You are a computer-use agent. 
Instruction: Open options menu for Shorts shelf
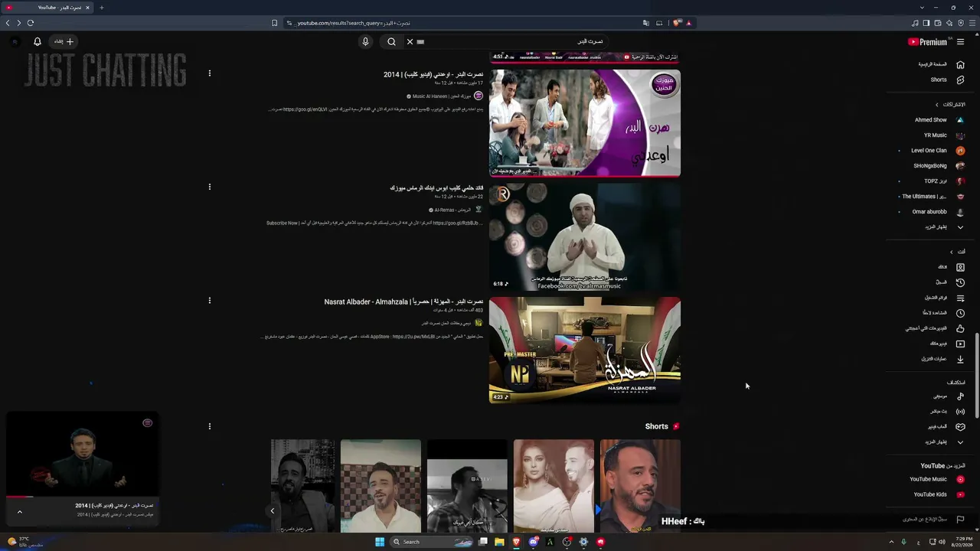coord(209,426)
